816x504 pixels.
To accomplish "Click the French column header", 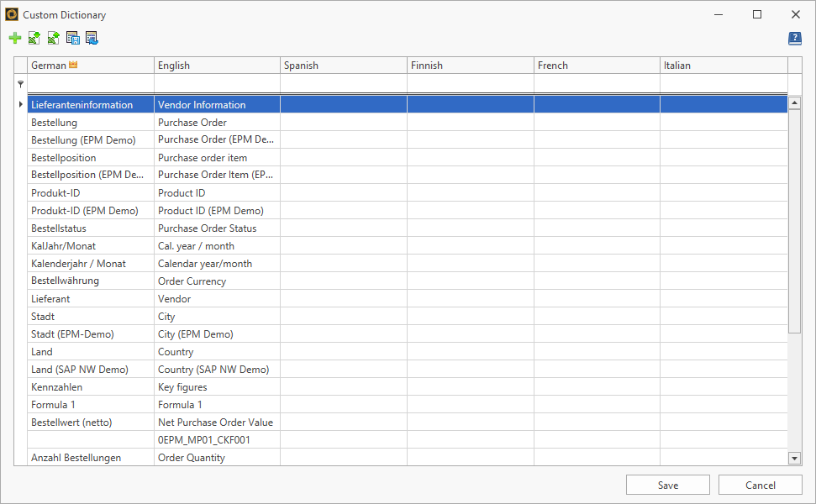I will point(597,65).
